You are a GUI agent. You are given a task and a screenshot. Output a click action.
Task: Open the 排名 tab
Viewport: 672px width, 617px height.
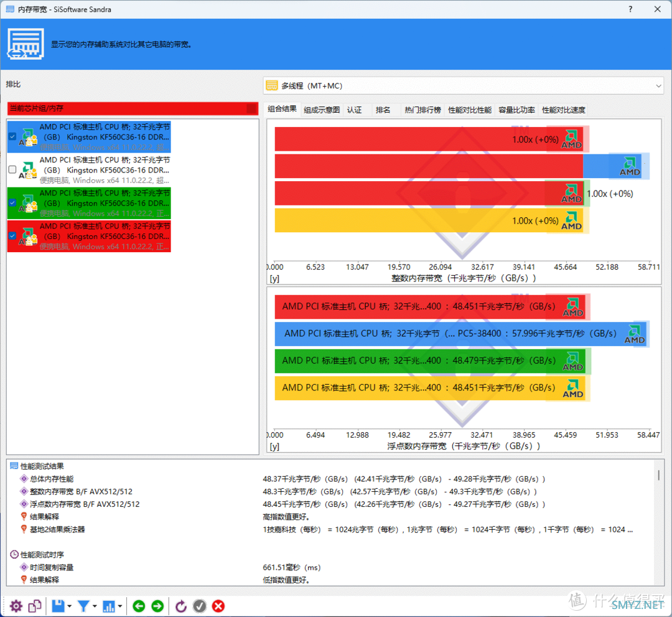coord(383,110)
